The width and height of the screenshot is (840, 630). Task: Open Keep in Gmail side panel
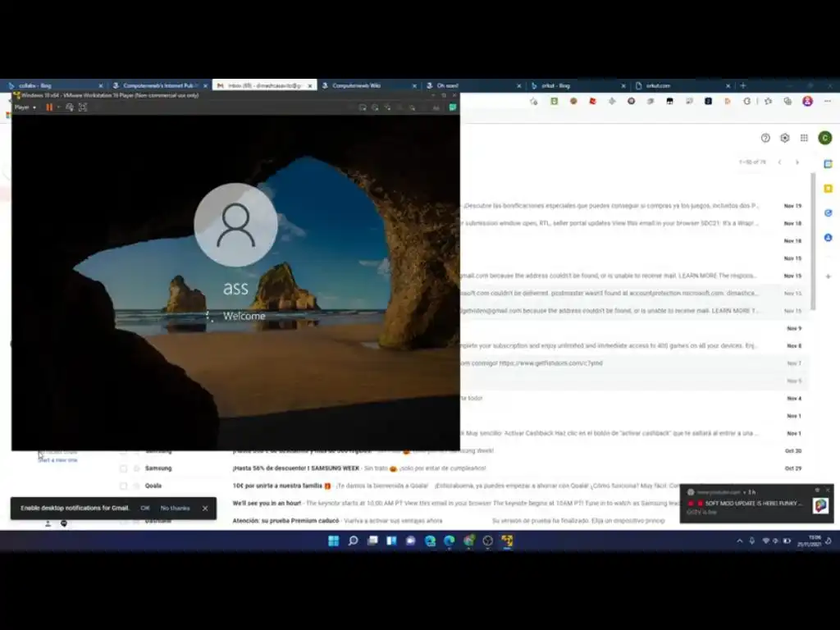pyautogui.click(x=829, y=189)
